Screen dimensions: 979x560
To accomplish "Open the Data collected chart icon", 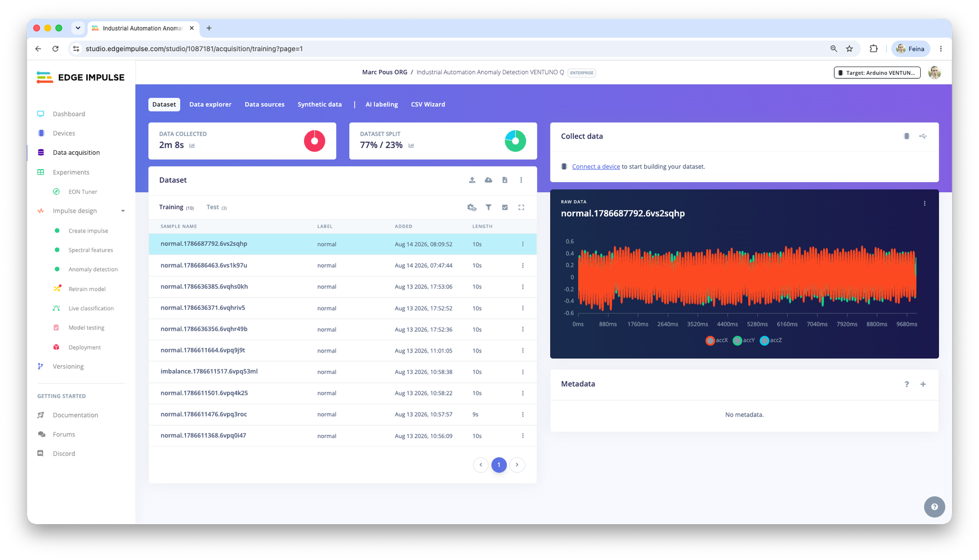I will point(192,145).
